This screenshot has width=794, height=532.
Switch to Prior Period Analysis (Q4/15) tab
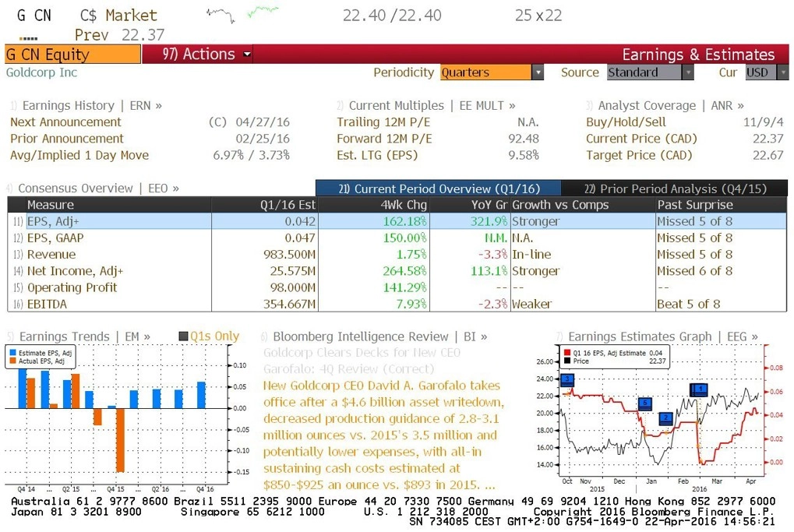coord(675,188)
